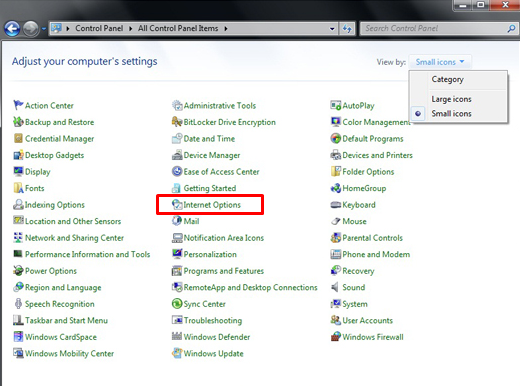
Task: Click the Forward navigation button
Action: click(31, 29)
